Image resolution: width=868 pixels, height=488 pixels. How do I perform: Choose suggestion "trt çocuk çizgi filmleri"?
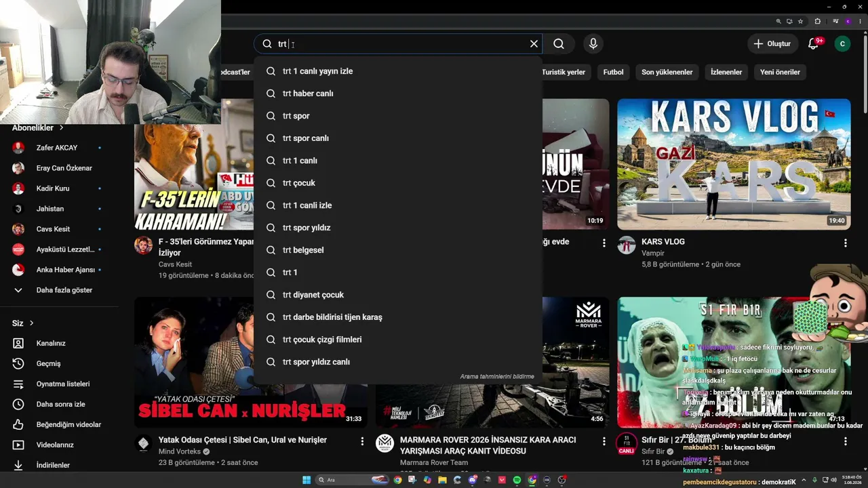click(398, 340)
